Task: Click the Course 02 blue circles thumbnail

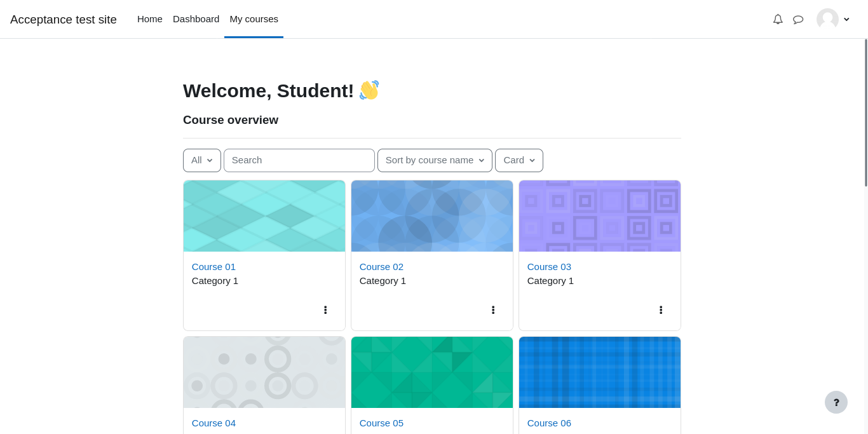Action: (x=432, y=216)
